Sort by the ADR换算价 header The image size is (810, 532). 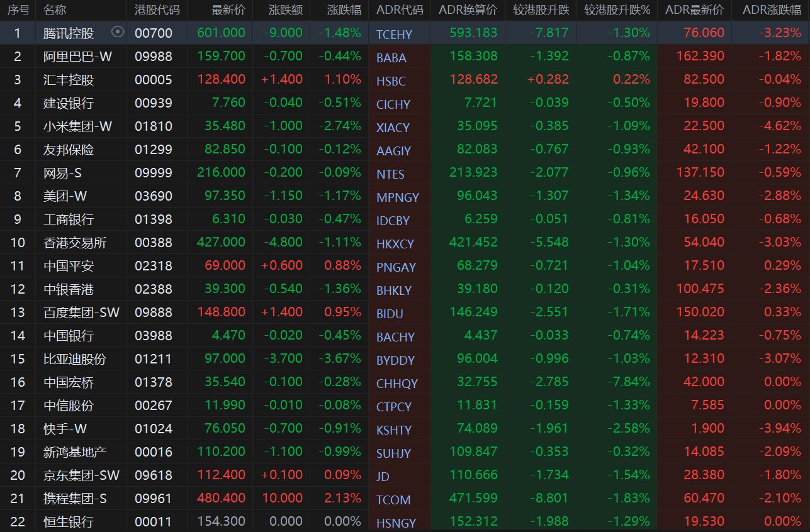point(468,10)
